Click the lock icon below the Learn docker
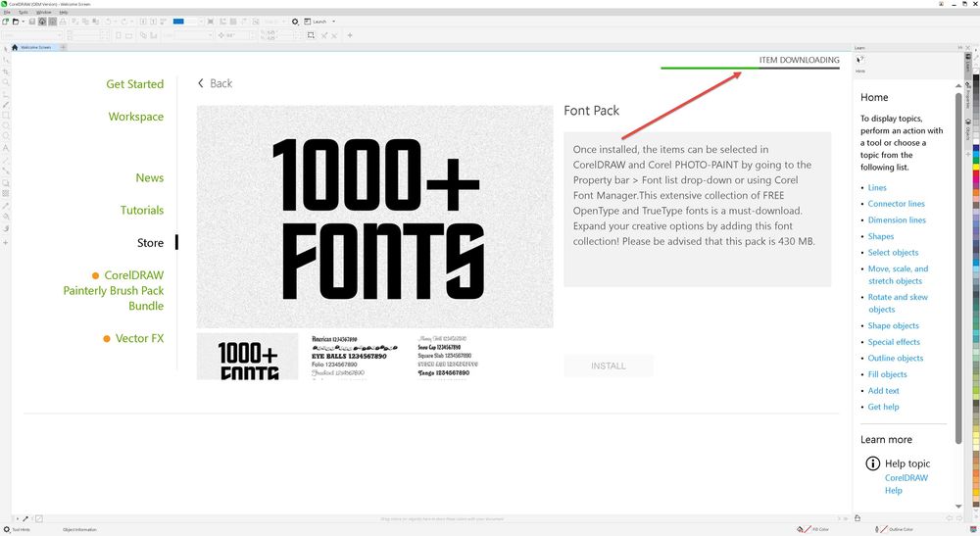This screenshot has width=980, height=536. (x=857, y=518)
